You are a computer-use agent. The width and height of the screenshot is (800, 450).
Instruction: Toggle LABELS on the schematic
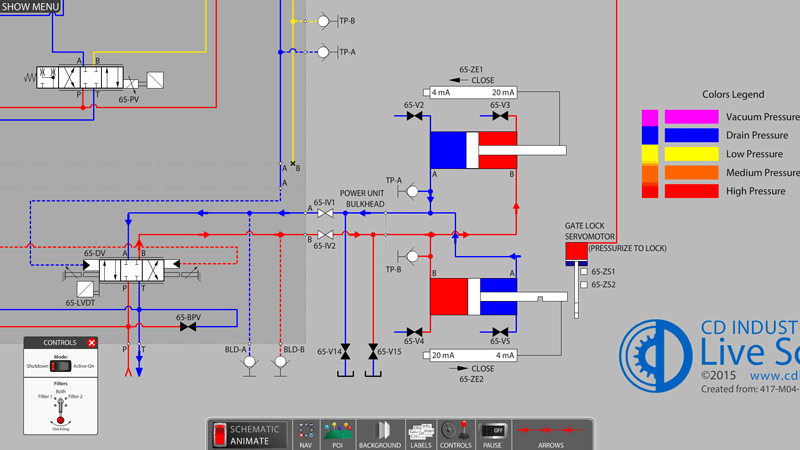coord(421,435)
